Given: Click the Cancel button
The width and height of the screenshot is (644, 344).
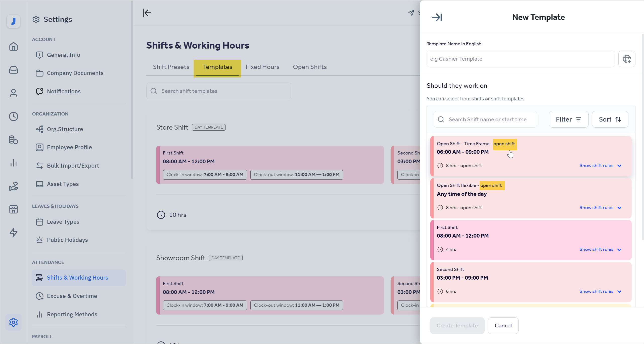Looking at the screenshot, I should 503,325.
